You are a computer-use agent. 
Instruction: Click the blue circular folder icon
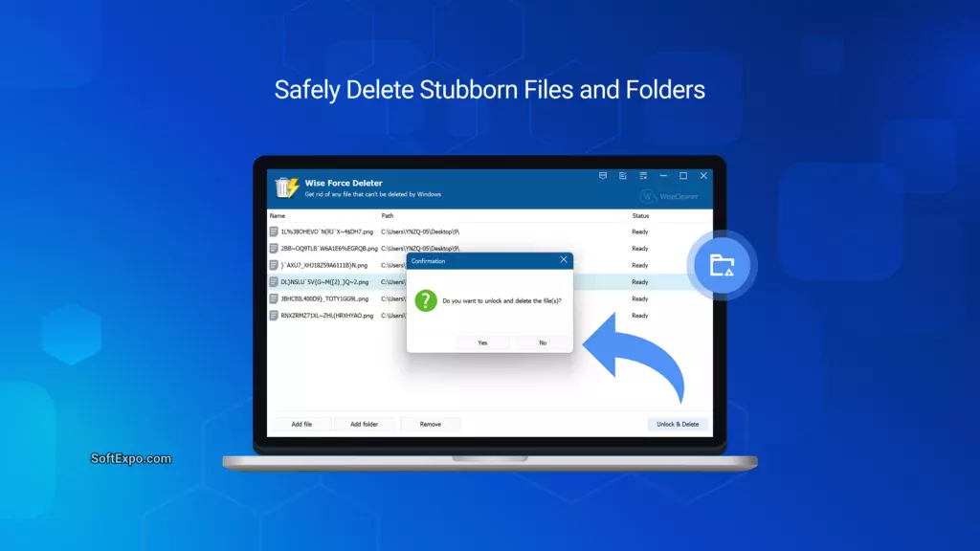pos(723,265)
